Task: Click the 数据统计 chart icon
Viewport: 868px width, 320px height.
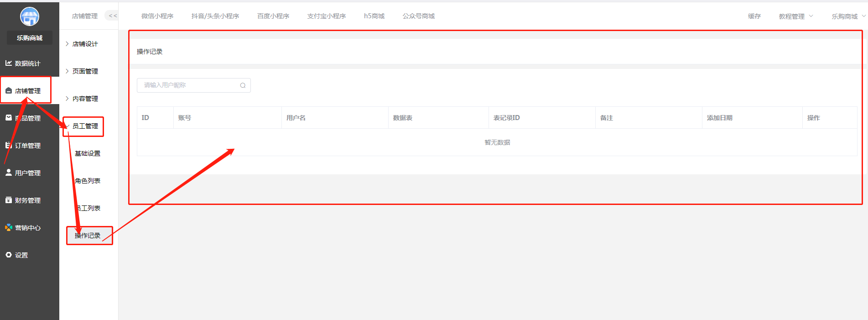Action: pyautogui.click(x=9, y=63)
